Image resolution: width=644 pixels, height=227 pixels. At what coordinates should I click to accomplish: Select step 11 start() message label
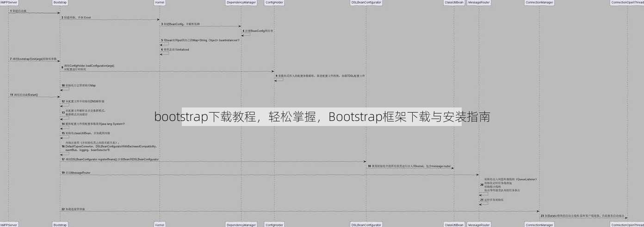click(24, 94)
